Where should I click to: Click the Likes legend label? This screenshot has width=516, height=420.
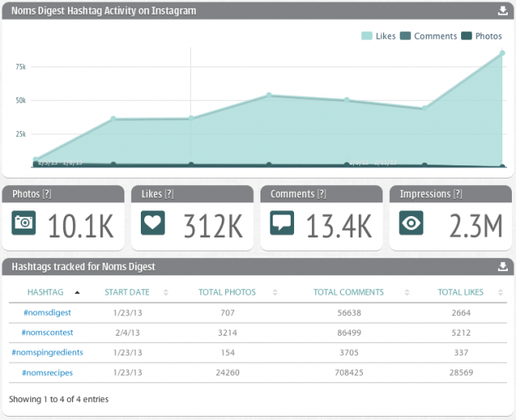click(x=386, y=36)
